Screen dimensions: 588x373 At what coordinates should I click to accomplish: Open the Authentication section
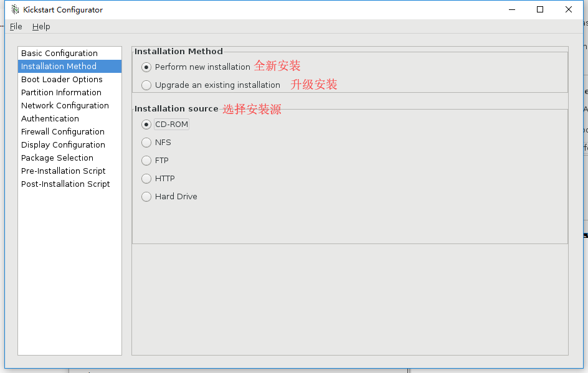point(70,118)
